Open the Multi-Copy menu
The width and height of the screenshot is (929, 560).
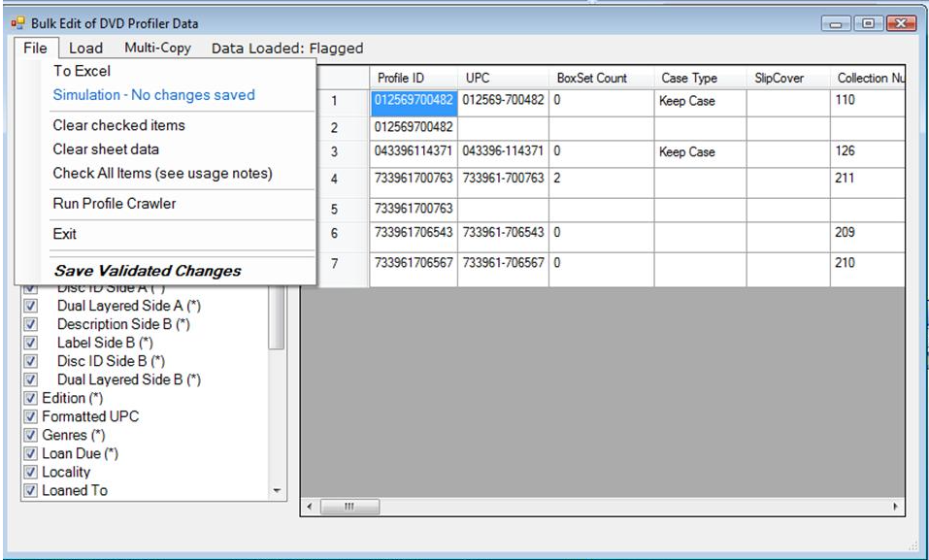157,48
